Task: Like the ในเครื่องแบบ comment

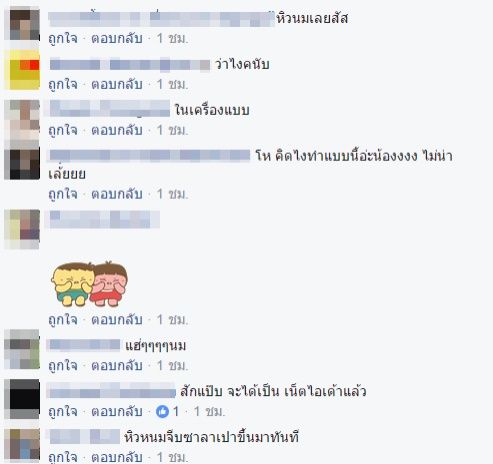Action: tap(63, 130)
